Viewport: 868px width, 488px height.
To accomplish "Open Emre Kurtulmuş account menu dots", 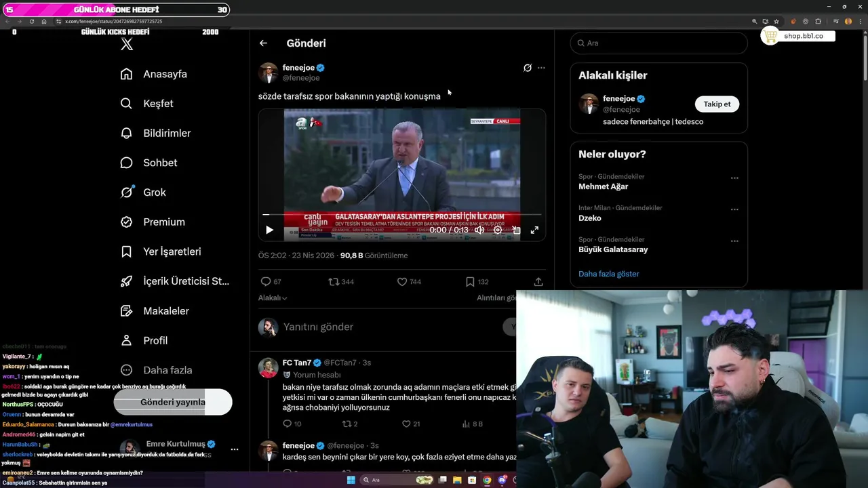I will tap(235, 449).
